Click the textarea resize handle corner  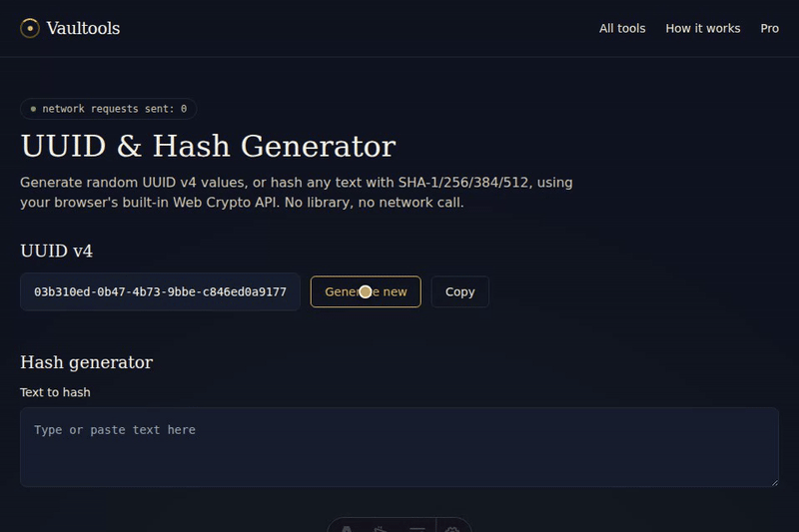coord(775,483)
